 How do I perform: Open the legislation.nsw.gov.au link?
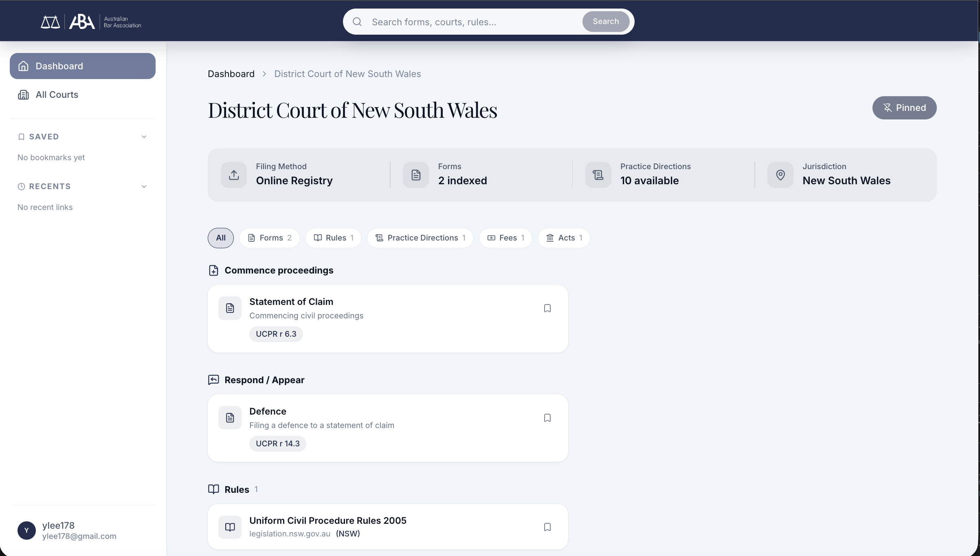click(x=290, y=534)
